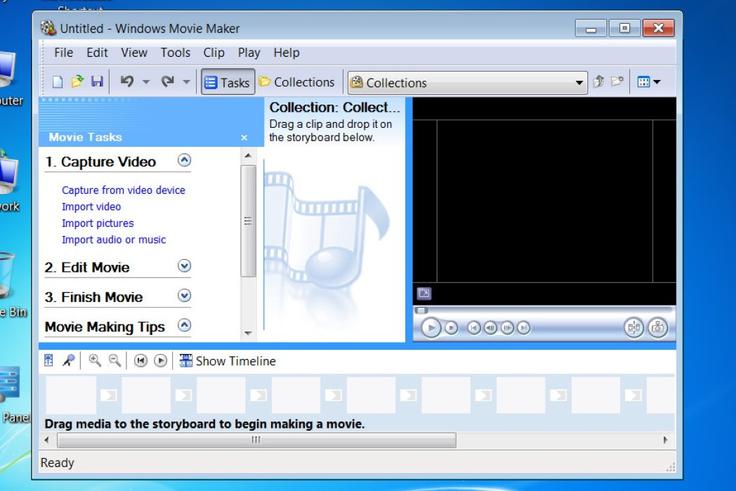Click the Ready status bar text
736x491 pixels.
(57, 463)
